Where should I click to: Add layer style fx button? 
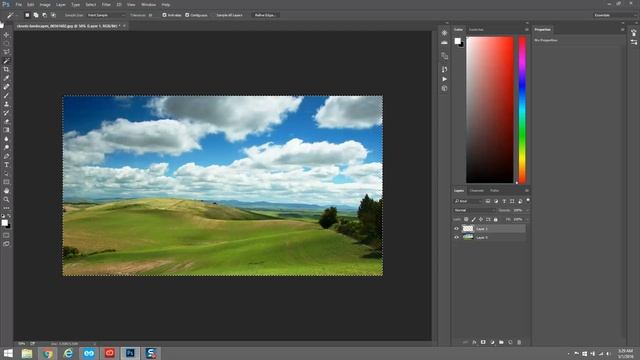[474, 342]
